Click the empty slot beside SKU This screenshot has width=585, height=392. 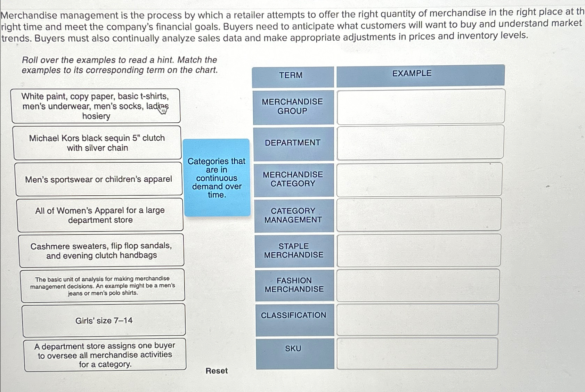(x=417, y=353)
